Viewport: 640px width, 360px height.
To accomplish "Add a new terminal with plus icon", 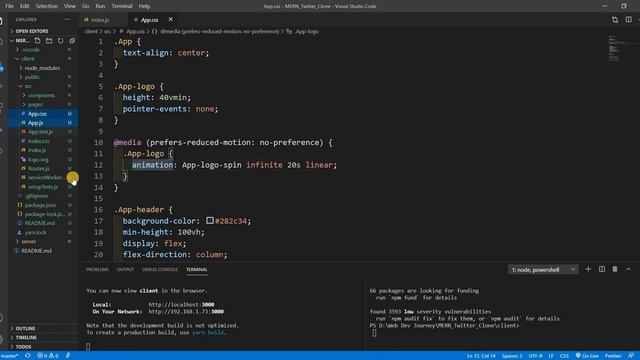I will pyautogui.click(x=588, y=269).
